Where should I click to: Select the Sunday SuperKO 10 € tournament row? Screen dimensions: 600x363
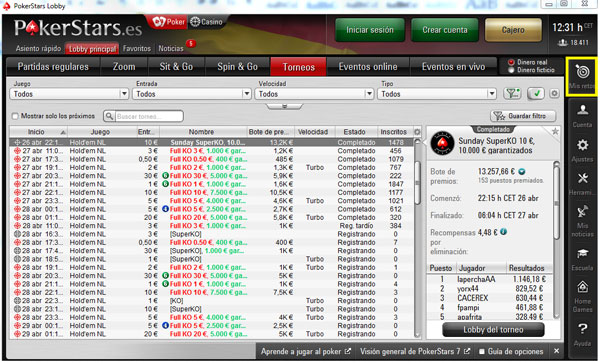[212, 142]
